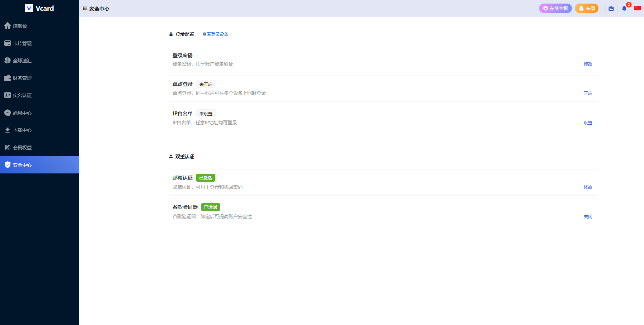Click the 下载中心 download icon
The image size is (644, 325).
8,130
